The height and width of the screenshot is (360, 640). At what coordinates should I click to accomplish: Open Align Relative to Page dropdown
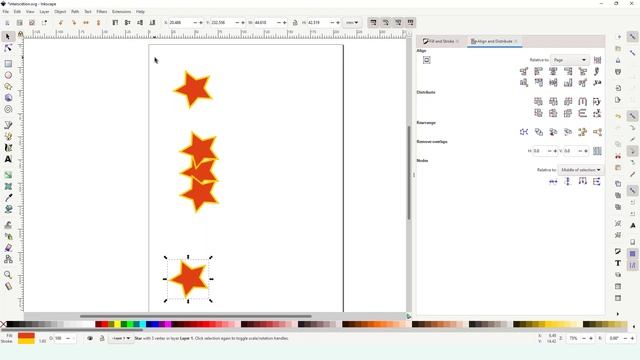(x=570, y=60)
